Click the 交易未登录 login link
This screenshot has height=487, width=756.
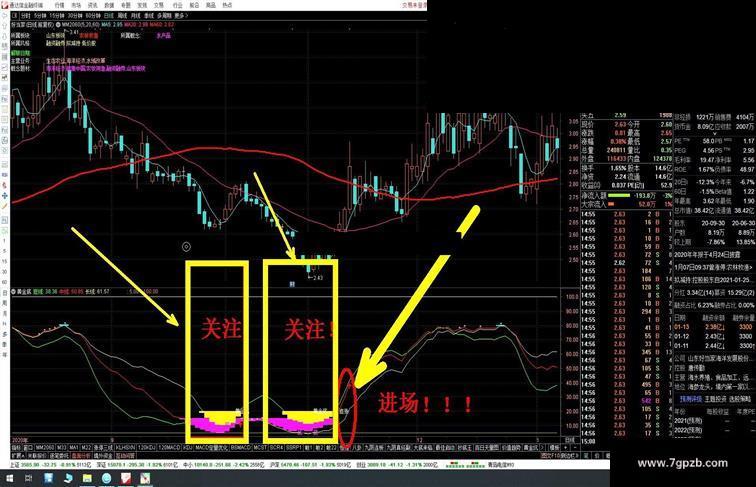(414, 5)
